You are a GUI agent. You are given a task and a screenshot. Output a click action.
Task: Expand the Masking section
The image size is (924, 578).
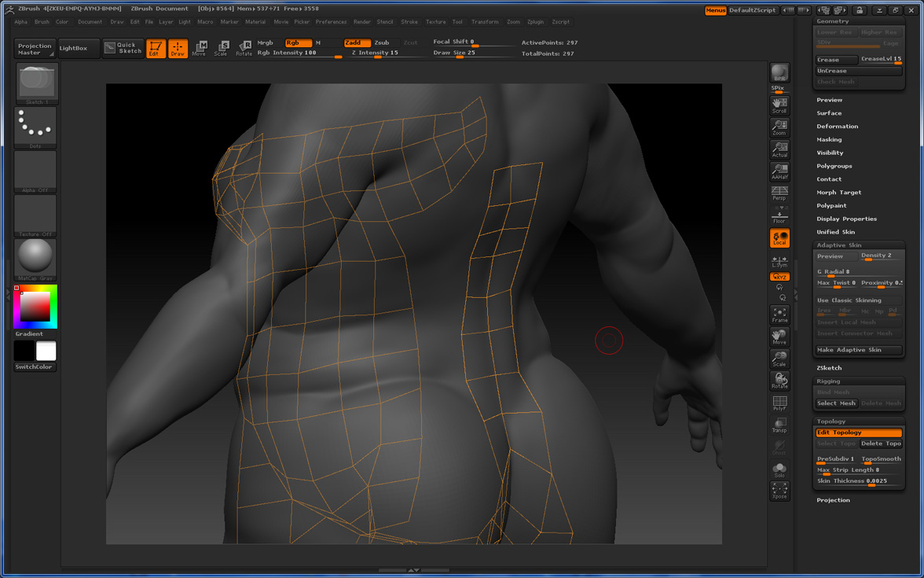click(x=828, y=140)
